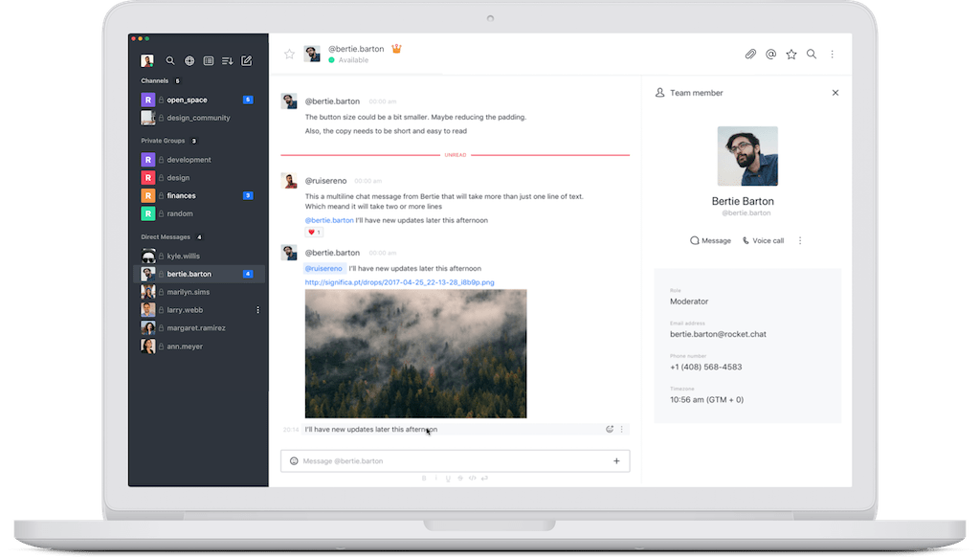Click the highlighted @ruisereno mention

pos(323,269)
